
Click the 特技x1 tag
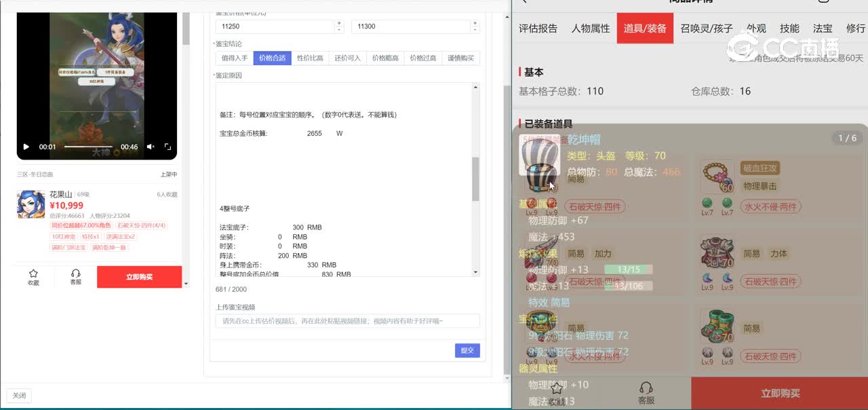click(90, 236)
